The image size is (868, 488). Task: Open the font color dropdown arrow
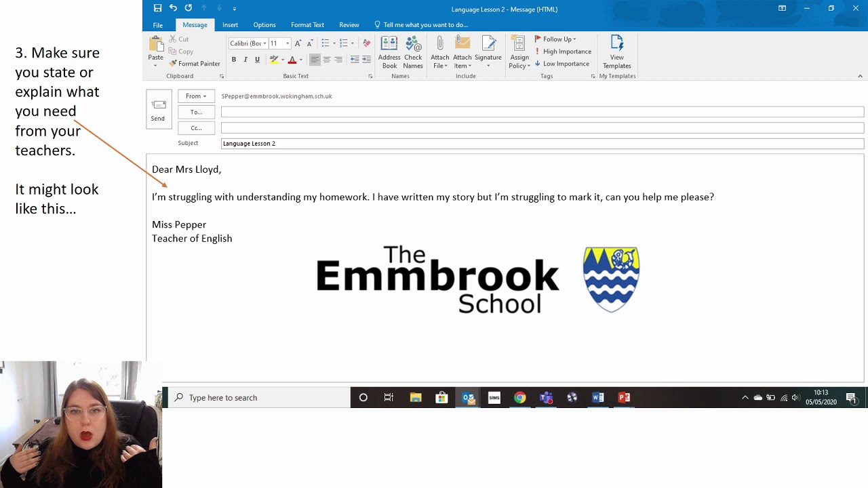tap(300, 60)
